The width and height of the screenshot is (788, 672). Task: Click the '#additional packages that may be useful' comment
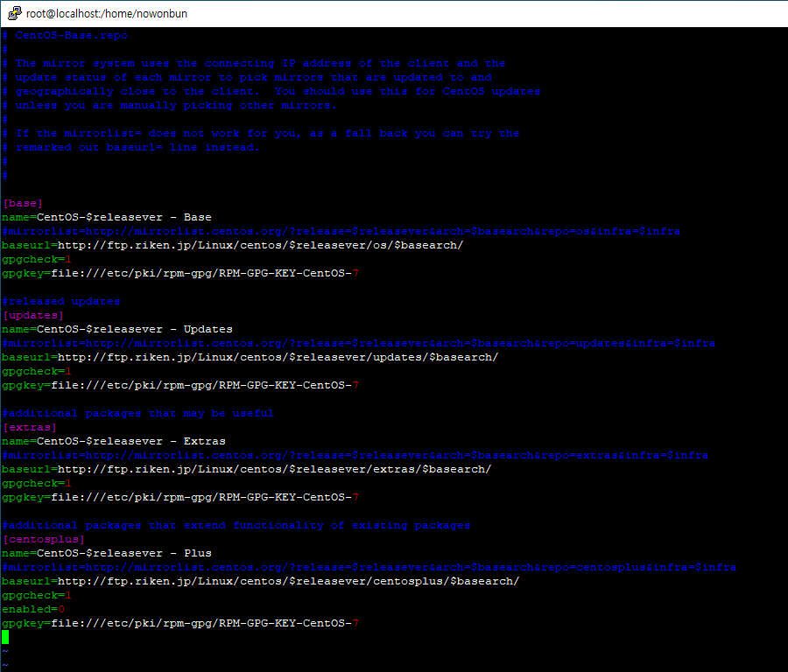coord(138,413)
